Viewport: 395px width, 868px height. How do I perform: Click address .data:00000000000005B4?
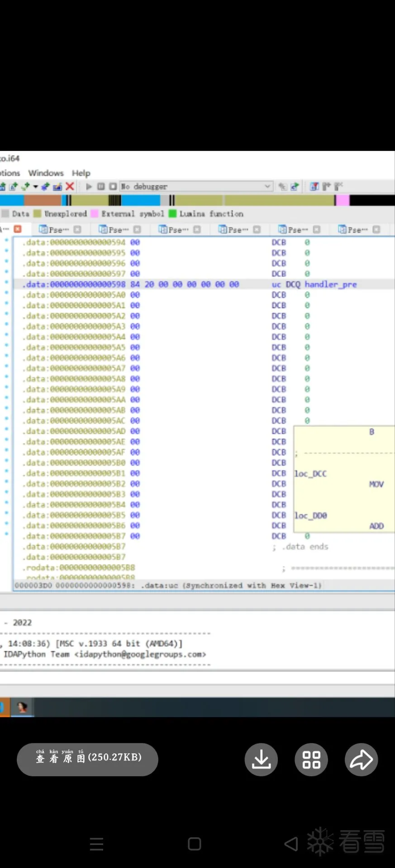click(x=74, y=505)
